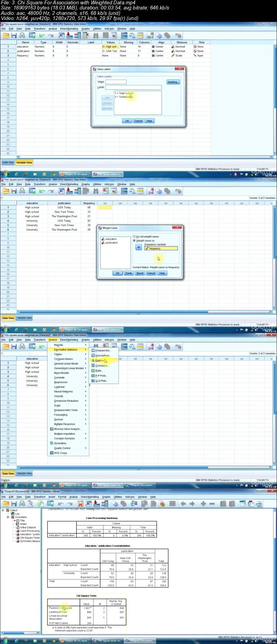
Task: Click blue arrow move button in Weight Cases dialog
Action: tap(138, 247)
